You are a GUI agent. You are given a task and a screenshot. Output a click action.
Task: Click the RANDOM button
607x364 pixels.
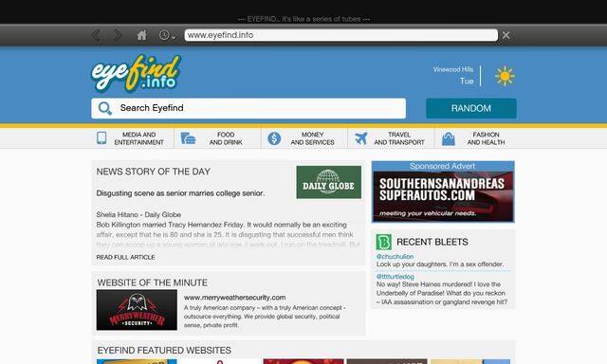click(471, 108)
